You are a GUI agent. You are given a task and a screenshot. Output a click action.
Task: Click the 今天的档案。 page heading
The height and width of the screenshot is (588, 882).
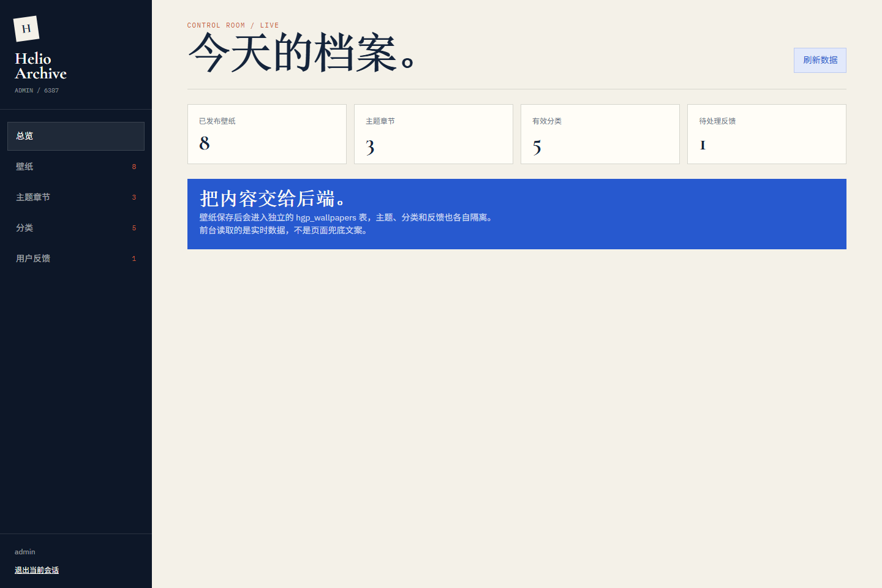(x=303, y=53)
